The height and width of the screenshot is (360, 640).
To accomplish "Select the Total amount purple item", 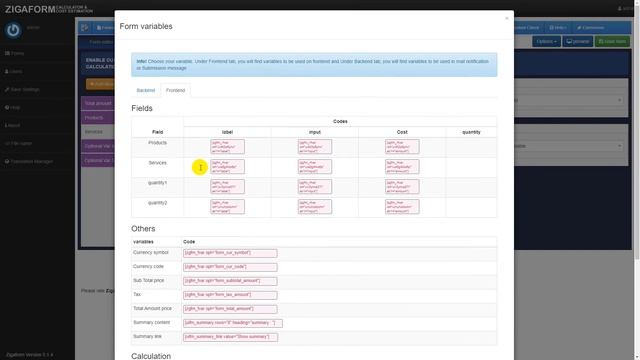I will [98, 103].
